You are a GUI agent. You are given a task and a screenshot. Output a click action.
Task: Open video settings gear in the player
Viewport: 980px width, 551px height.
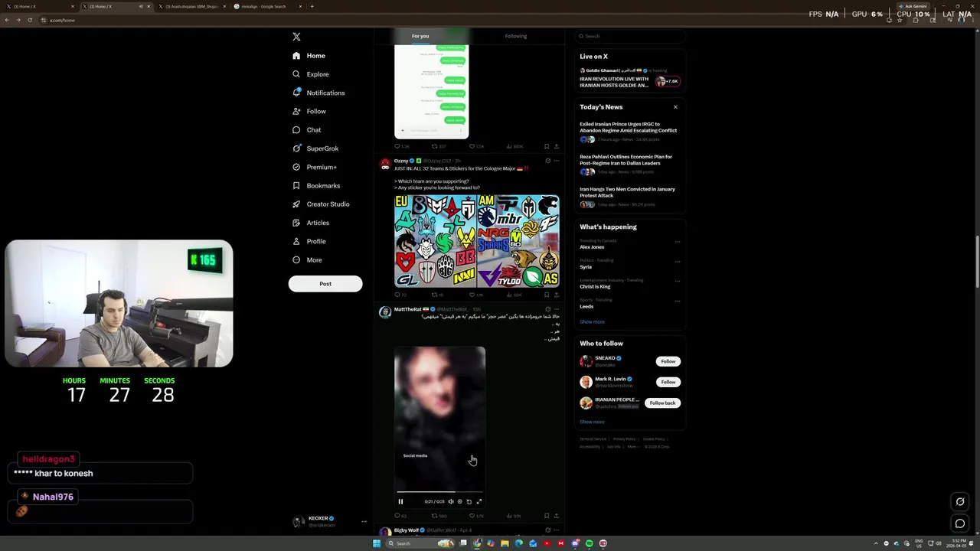tap(459, 502)
